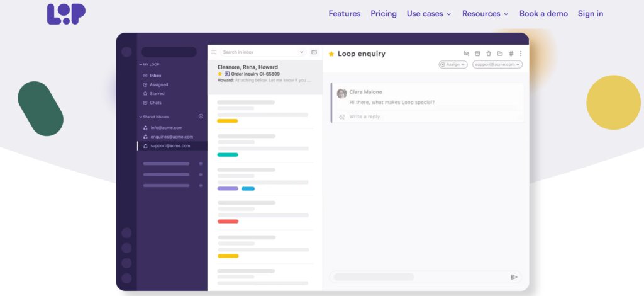Add a new shared inbox
644x296 pixels.
click(201, 117)
